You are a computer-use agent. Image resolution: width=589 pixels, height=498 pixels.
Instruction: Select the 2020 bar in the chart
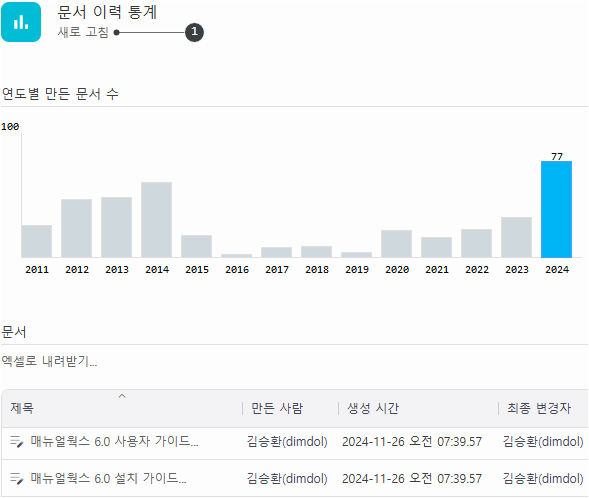(x=396, y=244)
